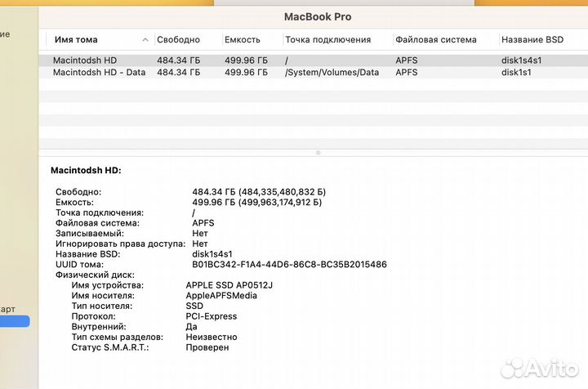Select the Macintodsh HD volume row

click(x=313, y=60)
